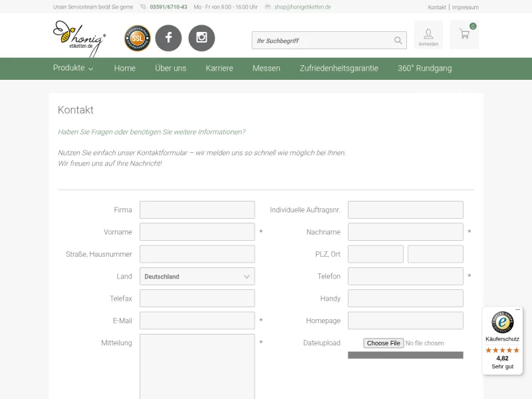Open the Land country dropdown

(x=197, y=277)
